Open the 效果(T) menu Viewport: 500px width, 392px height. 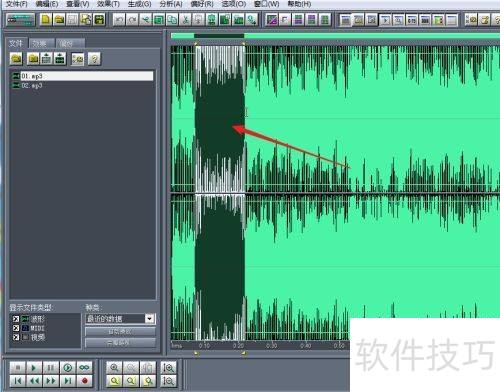108,4
